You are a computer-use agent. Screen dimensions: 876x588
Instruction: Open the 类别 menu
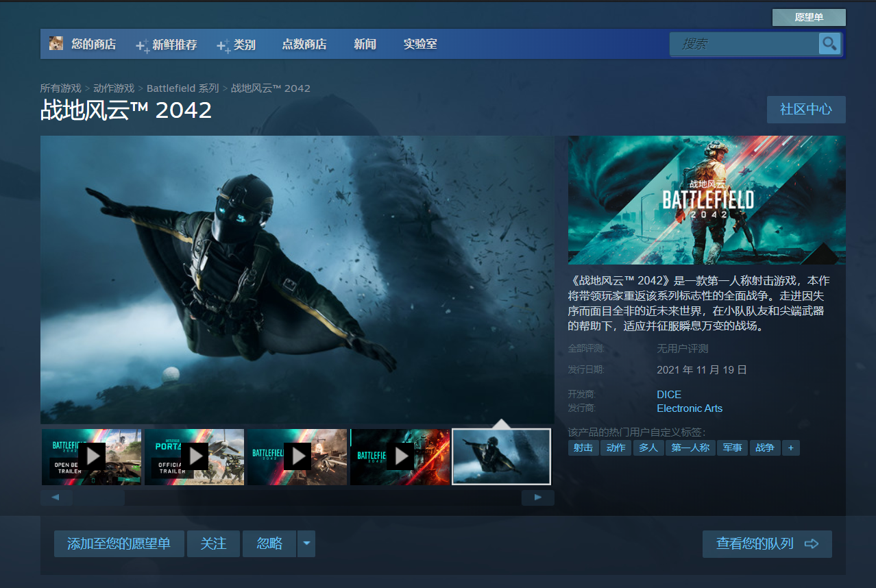coord(244,45)
